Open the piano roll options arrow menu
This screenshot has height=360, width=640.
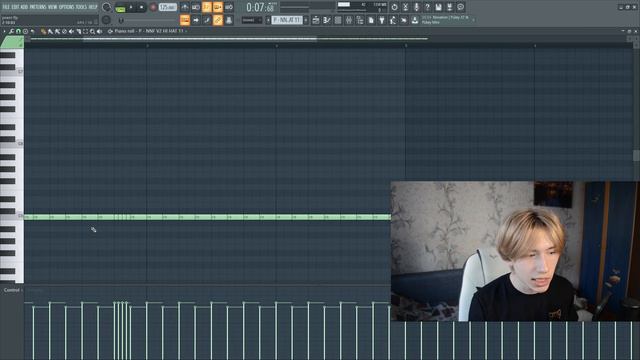tap(4, 31)
